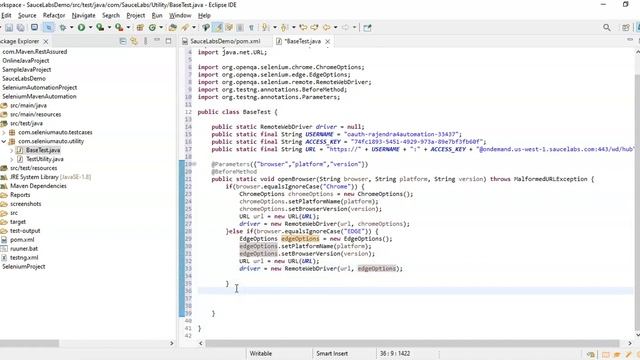Click Last Edit Location arrow icon
Viewport: 640px width, 360px height.
point(303,28)
